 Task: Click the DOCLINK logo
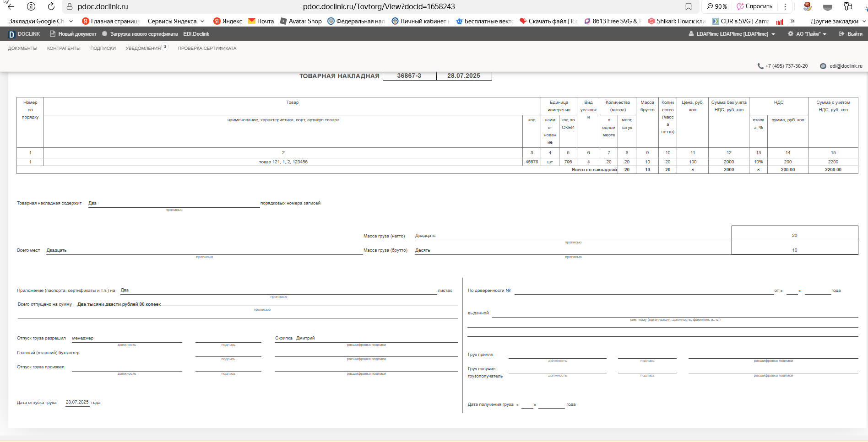[24, 34]
